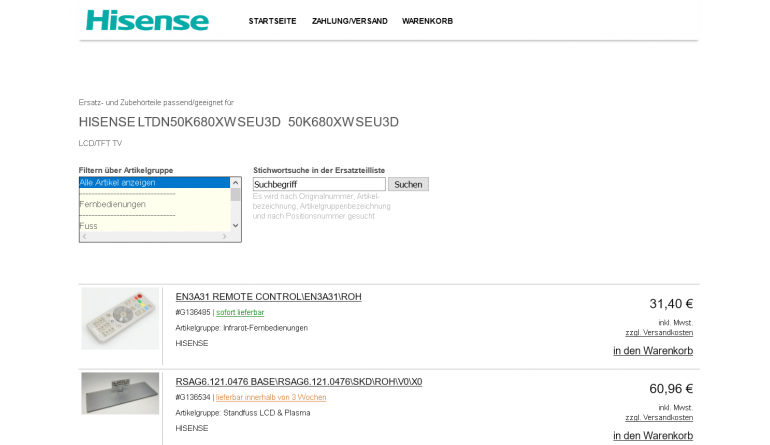The width and height of the screenshot is (770, 445).
Task: Open the STARTSEITE menu item
Action: (x=272, y=21)
